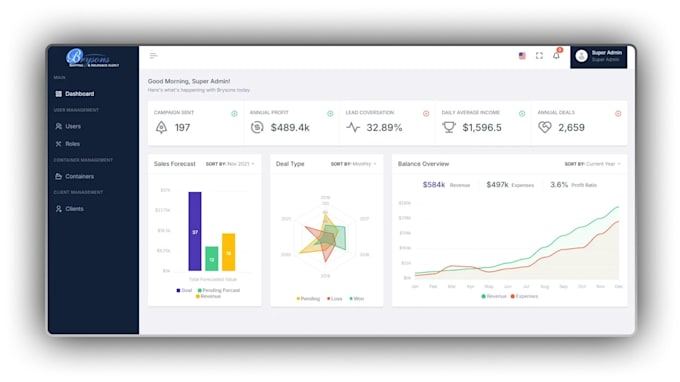Toggle Loss legend in Deal Type
680x382 pixels.
pos(334,299)
